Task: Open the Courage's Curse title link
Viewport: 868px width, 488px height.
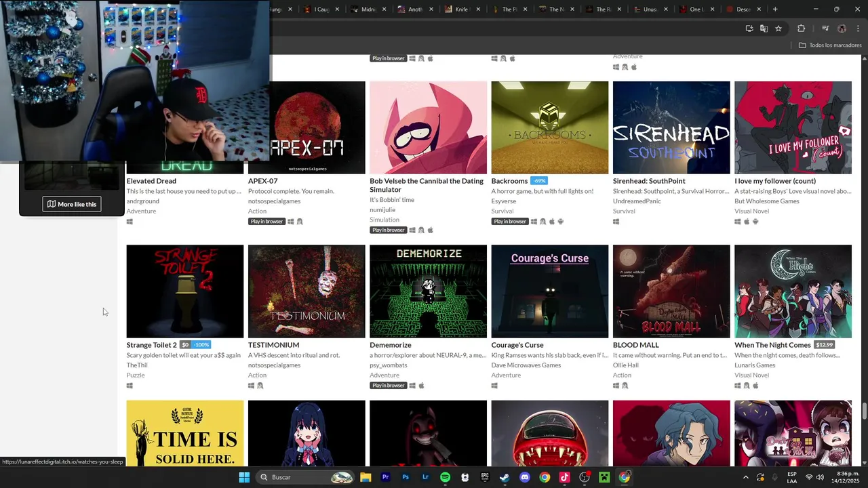Action: pos(517,345)
